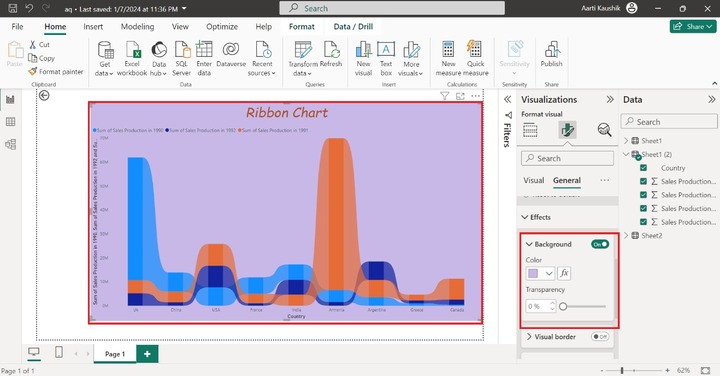Switch to Model view icon

click(10, 144)
